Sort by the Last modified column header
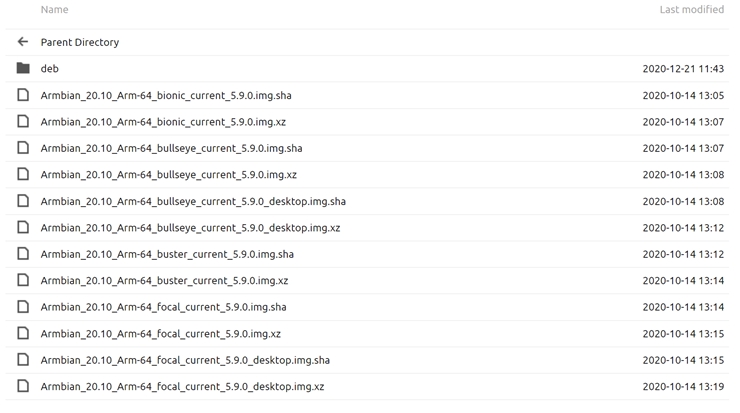 [691, 9]
